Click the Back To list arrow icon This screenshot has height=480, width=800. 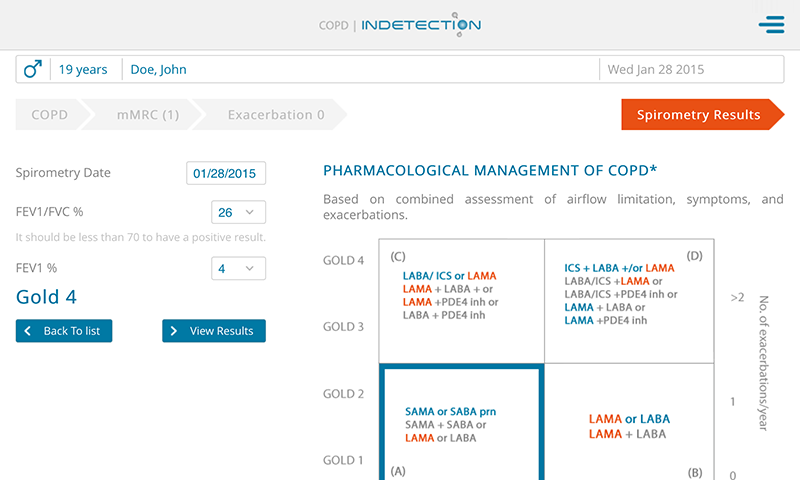click(28, 331)
